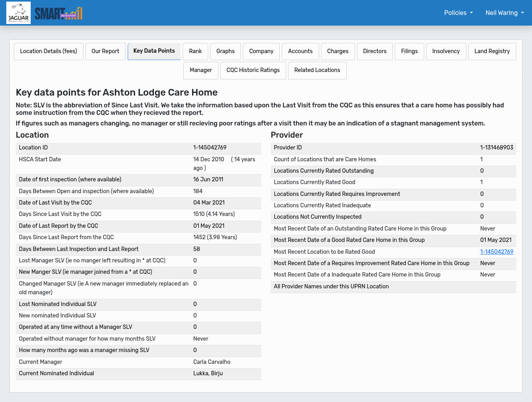532x402 pixels.
Task: Open the Policies dropdown menu
Action: [x=458, y=13]
